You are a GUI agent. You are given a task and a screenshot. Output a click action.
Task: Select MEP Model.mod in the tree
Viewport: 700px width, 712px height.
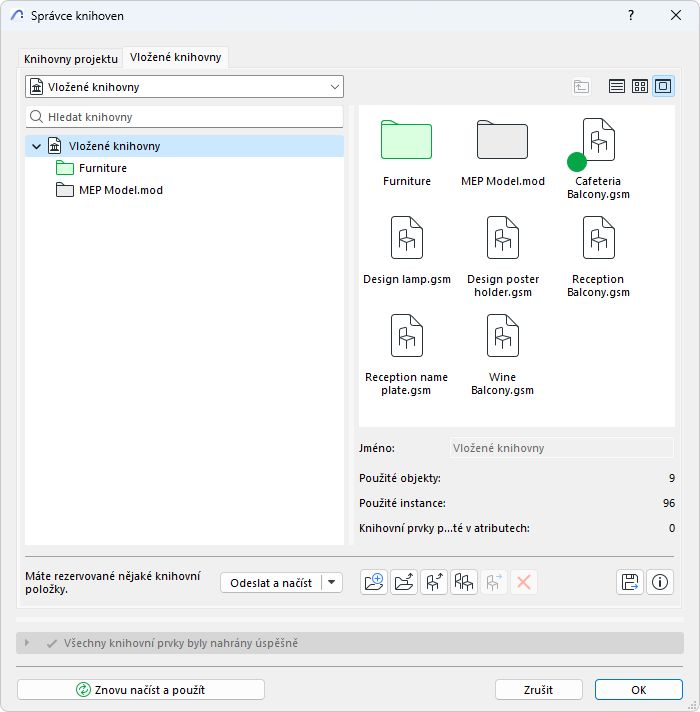pyautogui.click(x=121, y=190)
